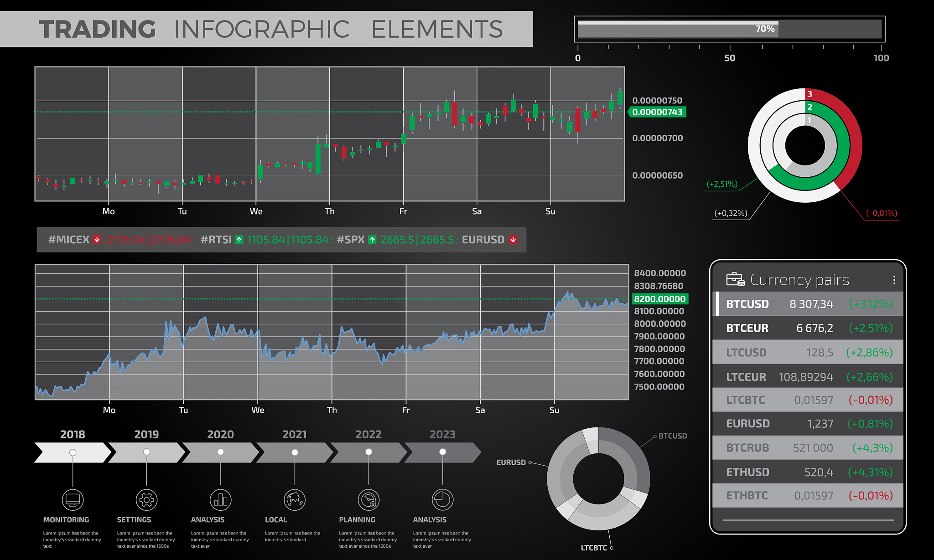Click the red down arrow beside EURUSD ticker

(x=513, y=240)
